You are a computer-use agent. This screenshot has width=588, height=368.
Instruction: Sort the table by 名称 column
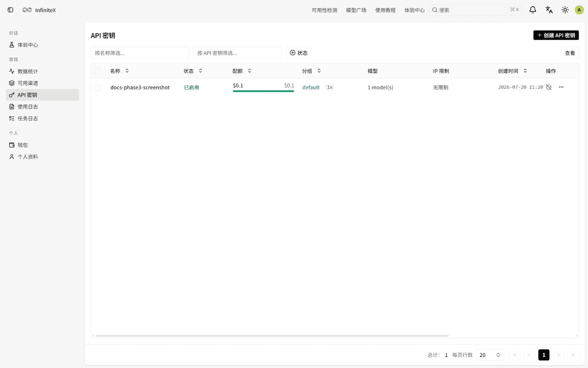tap(120, 71)
